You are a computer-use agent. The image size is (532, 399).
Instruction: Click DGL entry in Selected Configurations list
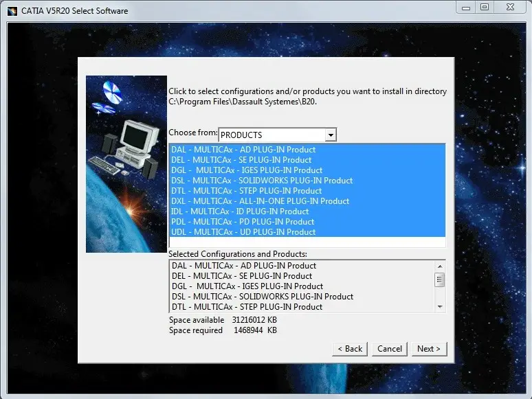(x=302, y=286)
